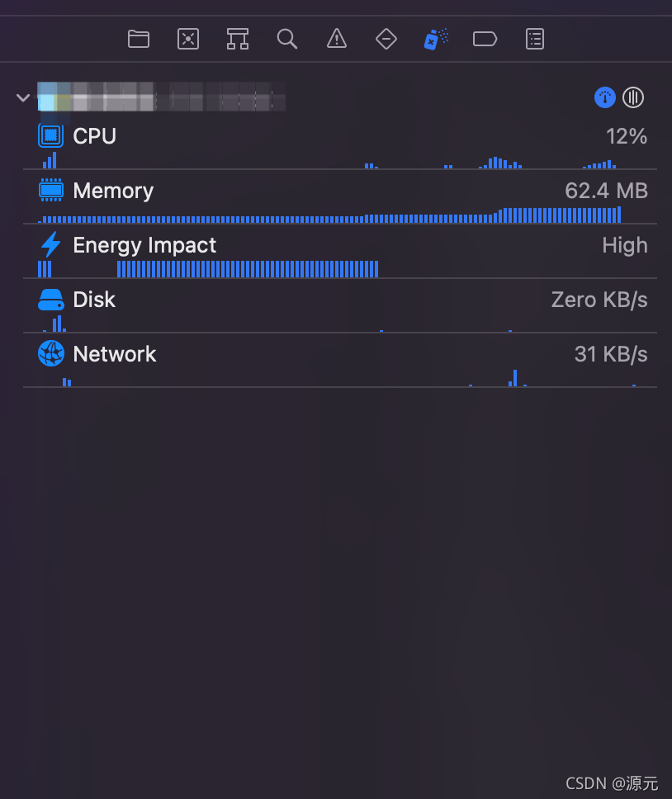
Task: Select the highlighted Debug navigator spray icon
Action: tap(435, 39)
